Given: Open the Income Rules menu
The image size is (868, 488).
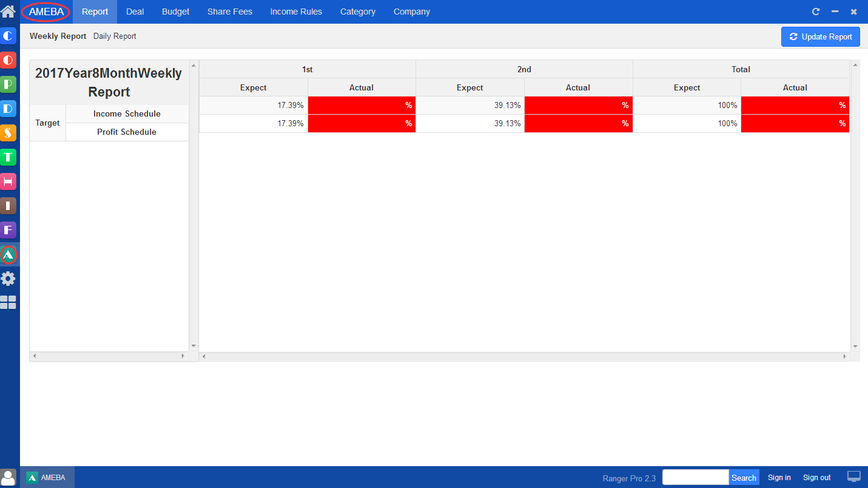Looking at the screenshot, I should click(x=296, y=12).
